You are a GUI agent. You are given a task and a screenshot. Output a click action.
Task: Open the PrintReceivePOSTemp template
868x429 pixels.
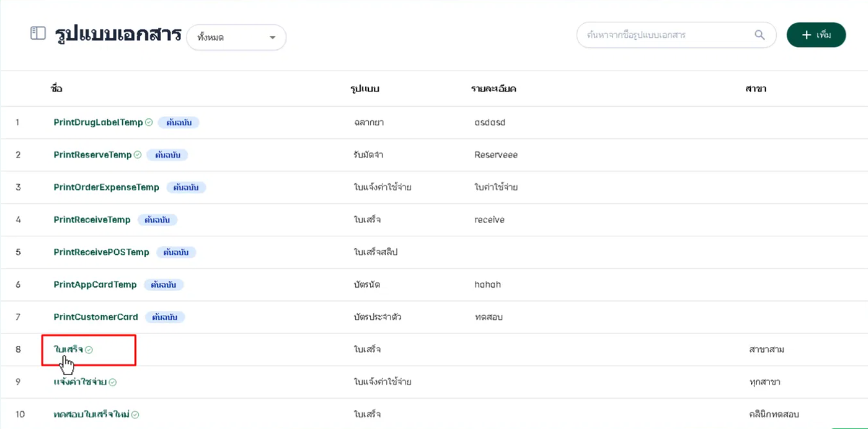[101, 252]
